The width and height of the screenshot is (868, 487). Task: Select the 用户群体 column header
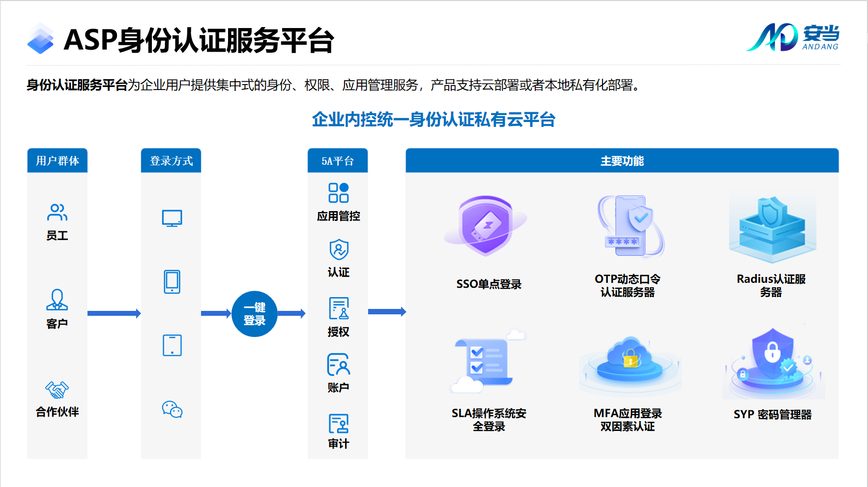tap(58, 160)
